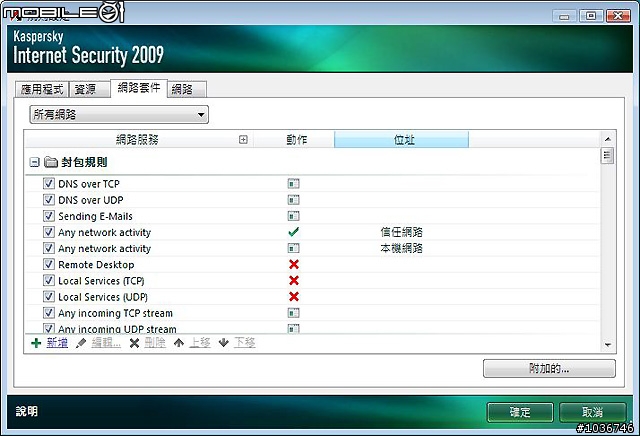Close the Kaspersky window
Image resolution: width=640 pixels, height=436 pixels.
[618, 16]
